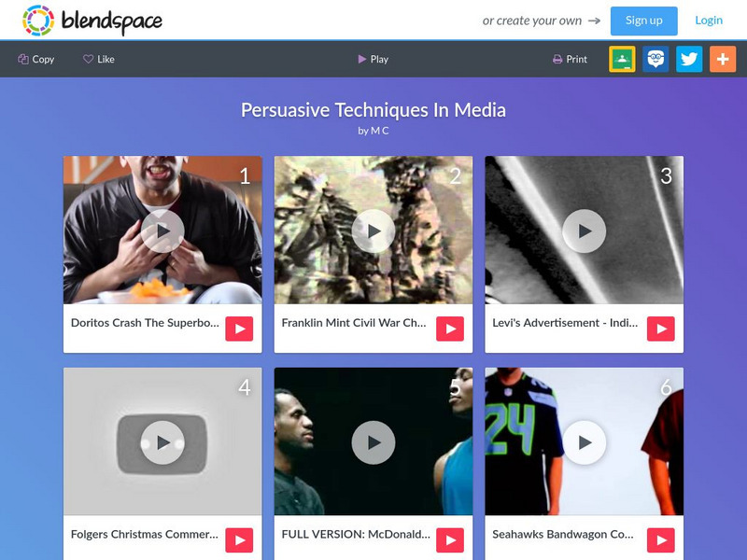The width and height of the screenshot is (747, 560).
Task: Open the McDonald's FULL VERSION thumbnail
Action: (x=373, y=441)
